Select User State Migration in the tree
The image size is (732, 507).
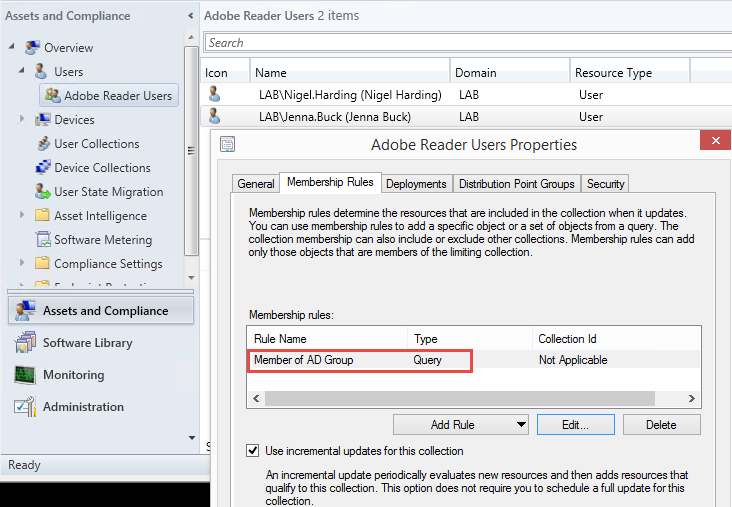coord(109,192)
